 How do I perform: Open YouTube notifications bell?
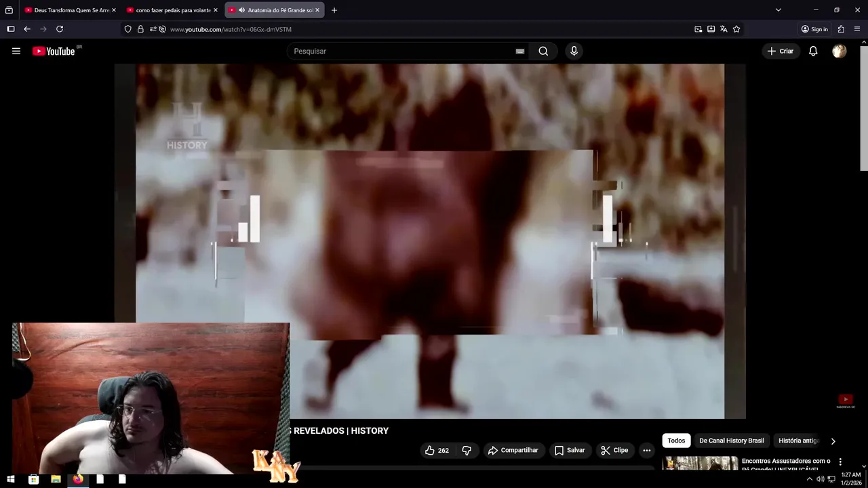[x=813, y=51]
